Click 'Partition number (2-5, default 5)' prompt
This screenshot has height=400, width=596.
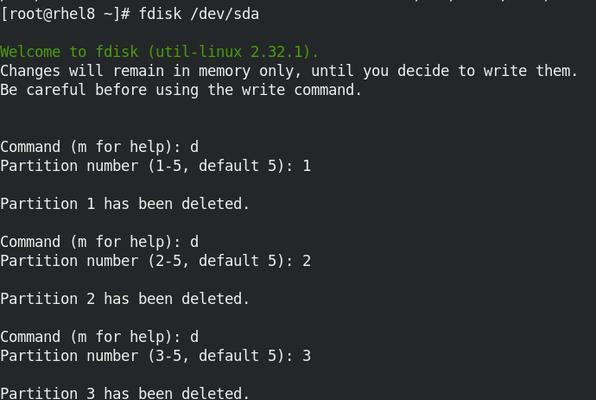click(x=147, y=261)
